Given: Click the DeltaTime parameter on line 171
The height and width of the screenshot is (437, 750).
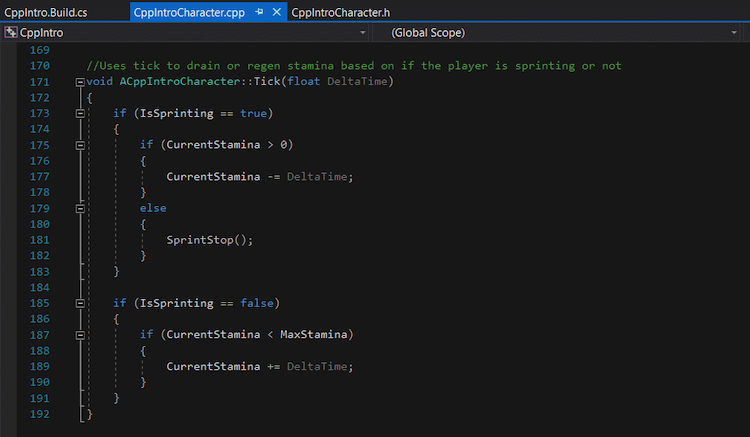Looking at the screenshot, I should [x=357, y=81].
